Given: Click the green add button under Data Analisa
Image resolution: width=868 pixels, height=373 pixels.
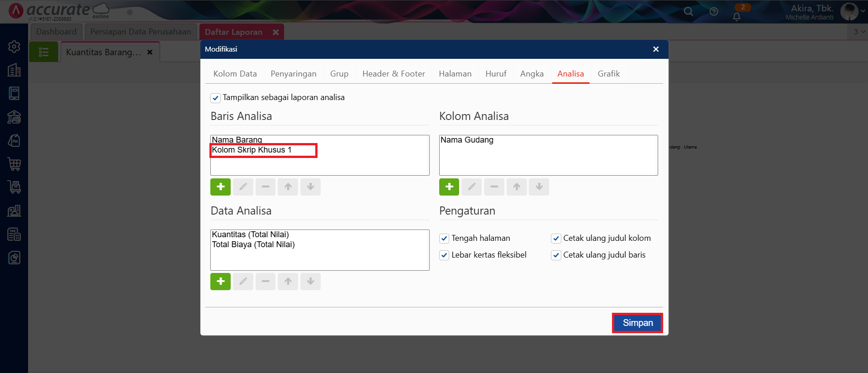Looking at the screenshot, I should coord(220,282).
